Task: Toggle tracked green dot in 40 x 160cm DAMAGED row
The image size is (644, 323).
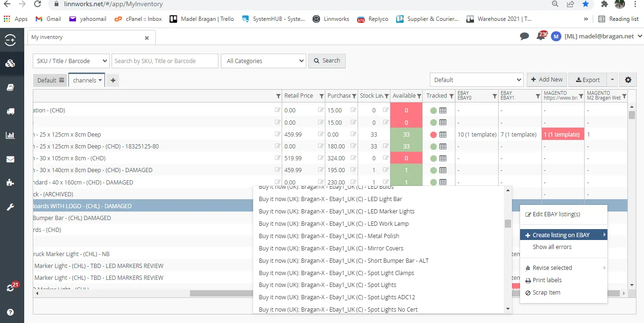Action: (433, 182)
